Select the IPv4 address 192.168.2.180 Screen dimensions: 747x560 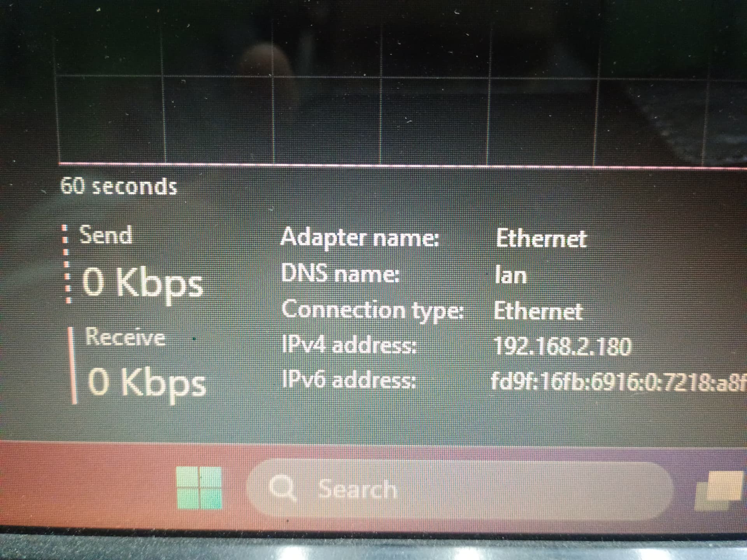[x=562, y=346]
